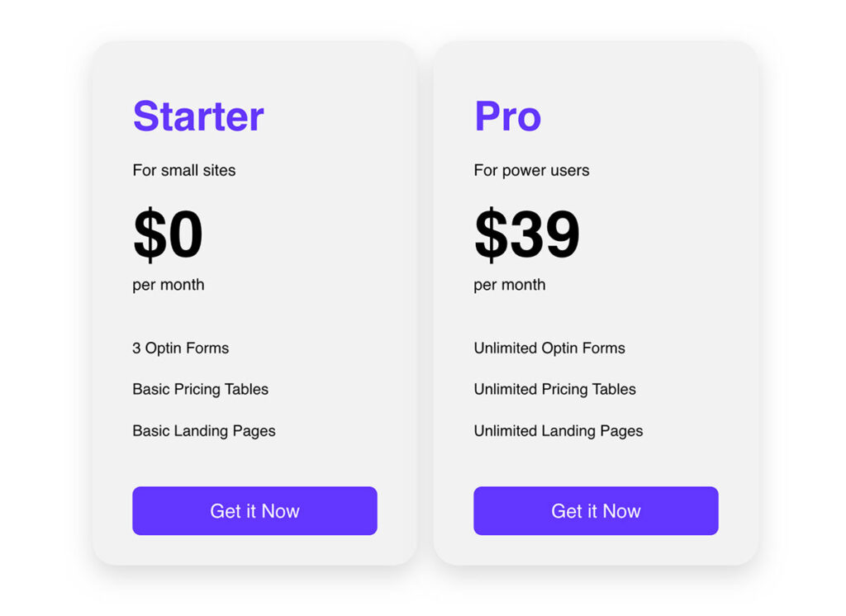Click the word Now in Pro button

(621, 511)
